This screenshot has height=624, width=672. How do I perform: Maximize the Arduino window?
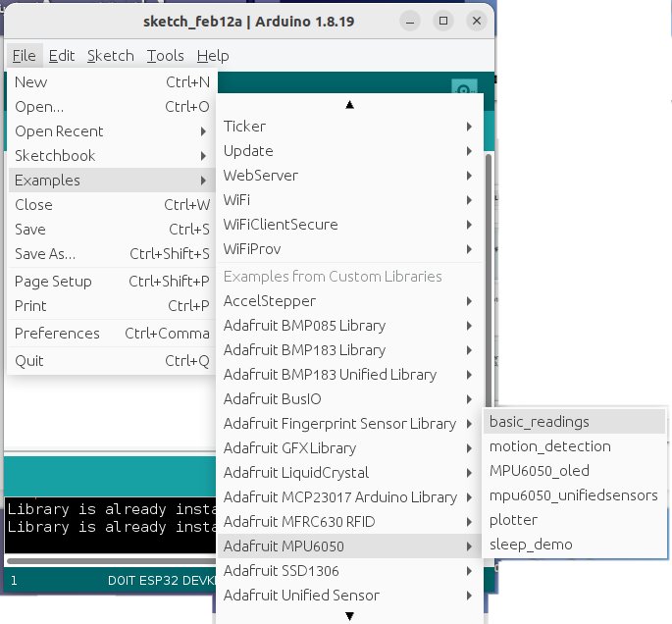443,21
